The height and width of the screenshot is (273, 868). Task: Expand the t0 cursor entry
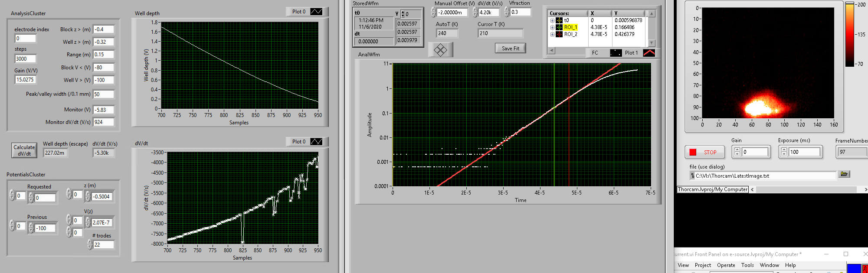[552, 20]
